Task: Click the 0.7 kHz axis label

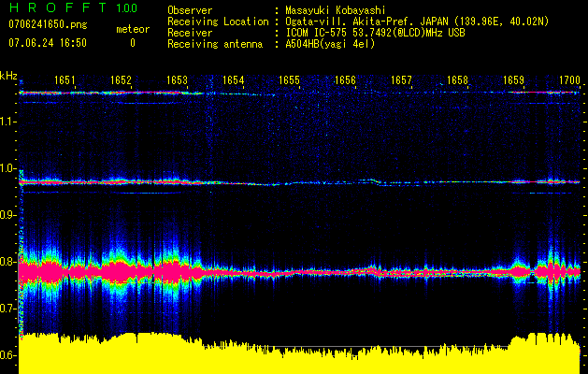Action: [x=8, y=309]
